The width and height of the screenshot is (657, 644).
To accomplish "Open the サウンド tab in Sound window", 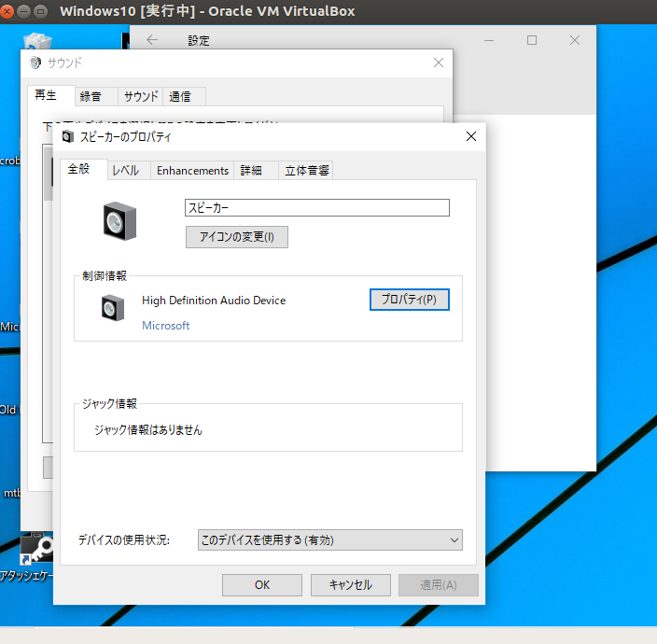I will point(140,96).
